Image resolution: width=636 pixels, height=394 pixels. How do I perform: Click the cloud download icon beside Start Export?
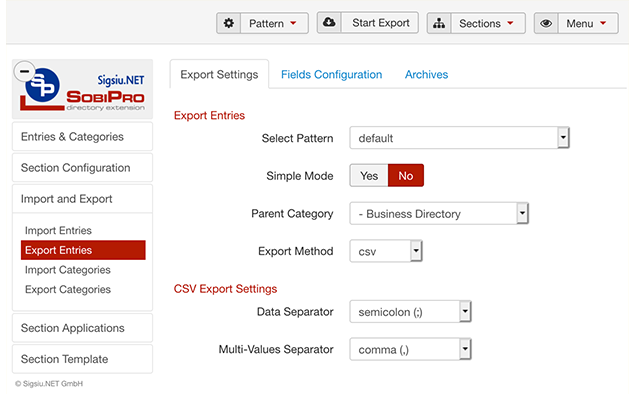[x=329, y=23]
